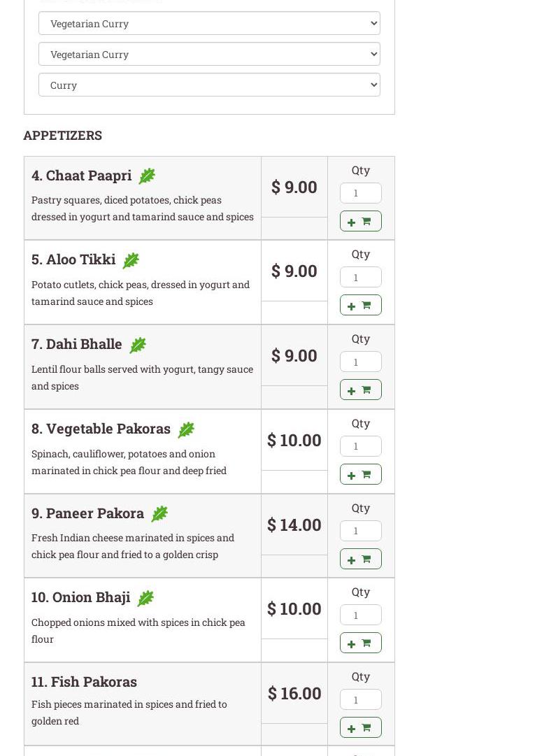Click add-to-cart for Dahi Bhalle

coord(360,390)
